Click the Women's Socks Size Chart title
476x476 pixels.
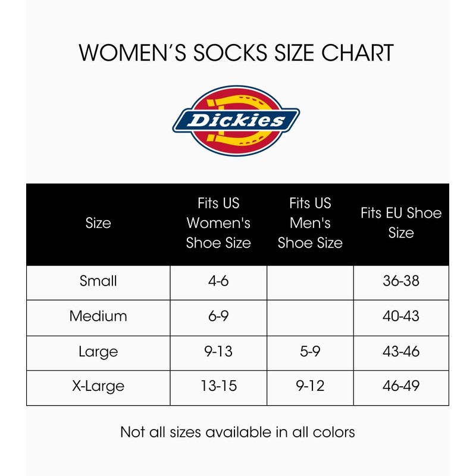click(x=236, y=52)
